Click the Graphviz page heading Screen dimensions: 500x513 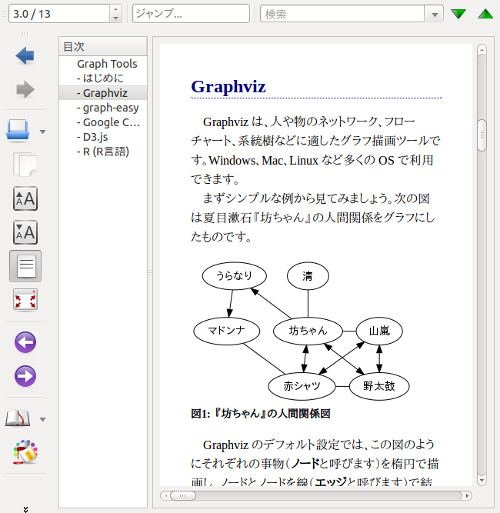(x=228, y=87)
